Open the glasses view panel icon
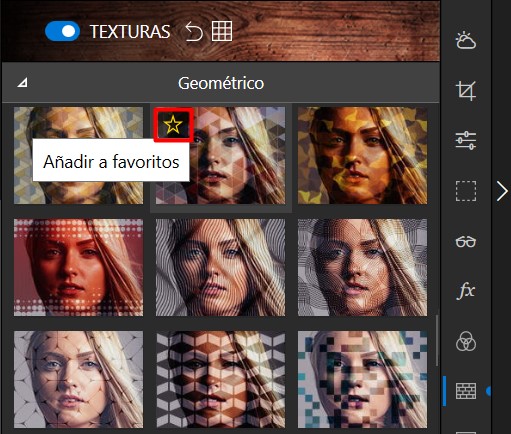The image size is (511, 434). [x=466, y=241]
